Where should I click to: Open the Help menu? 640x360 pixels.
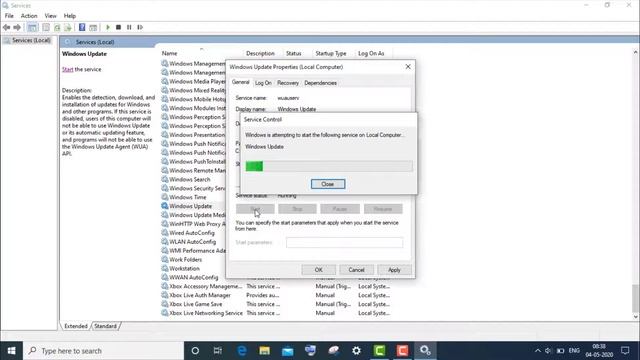coord(70,16)
